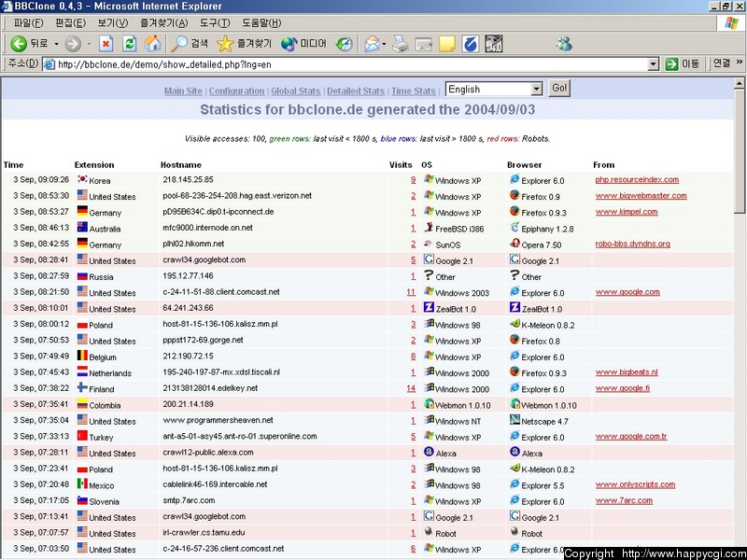The height and width of the screenshot is (560, 747).
Task: Click the Belgium flag icon
Action: [x=82, y=356]
